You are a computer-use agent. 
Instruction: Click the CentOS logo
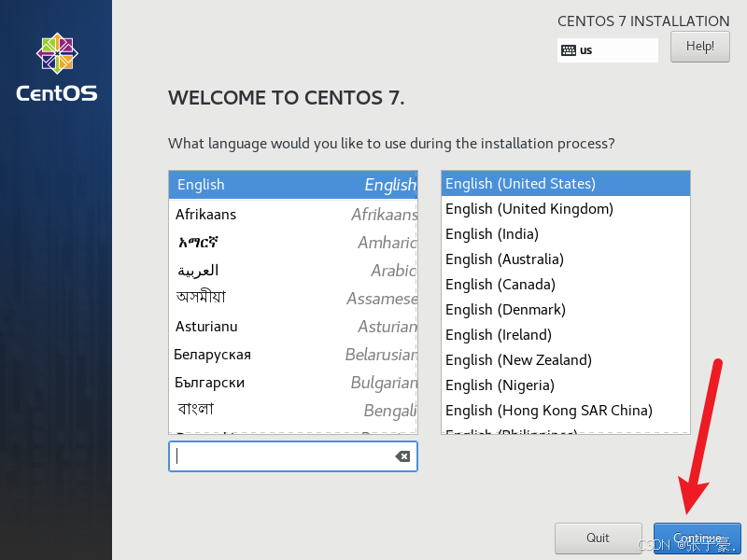(x=57, y=67)
